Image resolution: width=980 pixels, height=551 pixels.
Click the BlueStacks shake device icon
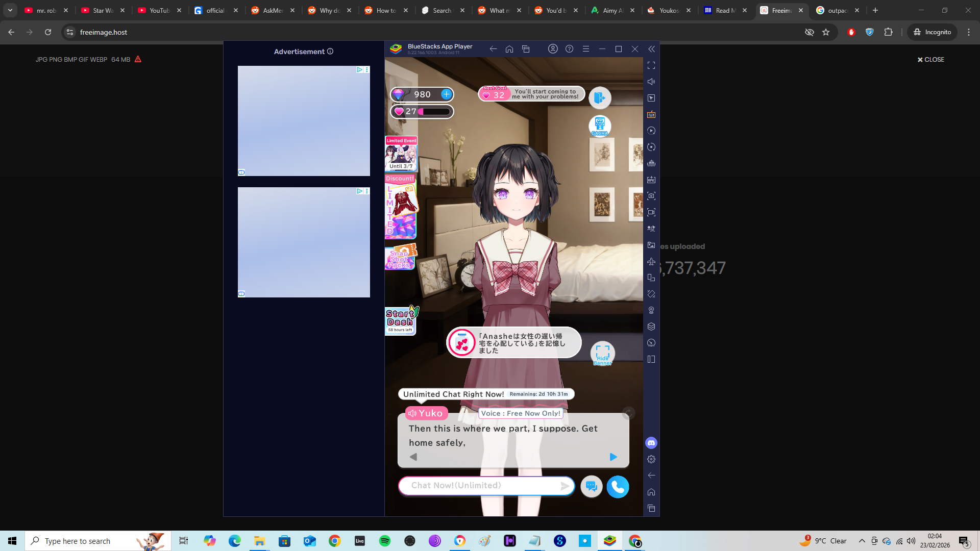[651, 294]
